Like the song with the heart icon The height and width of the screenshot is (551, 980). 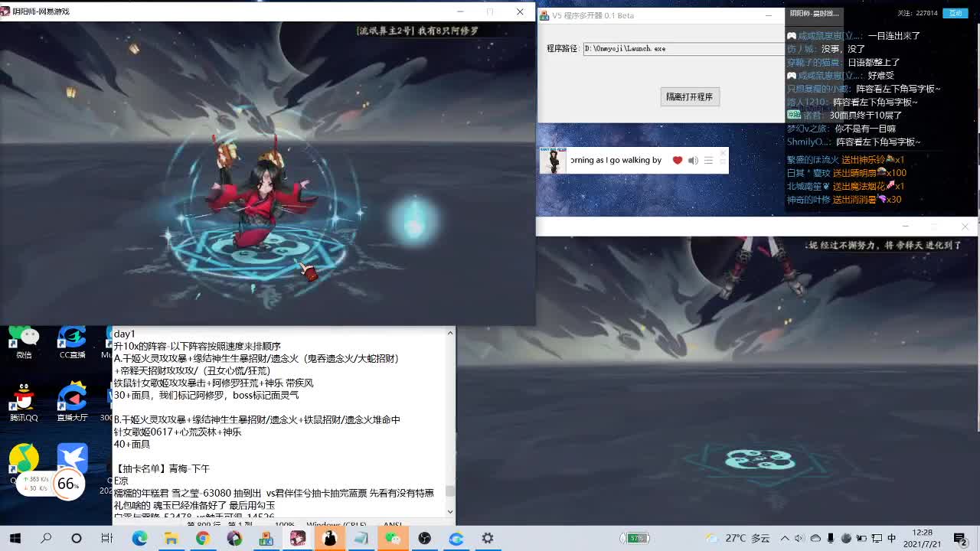(677, 161)
